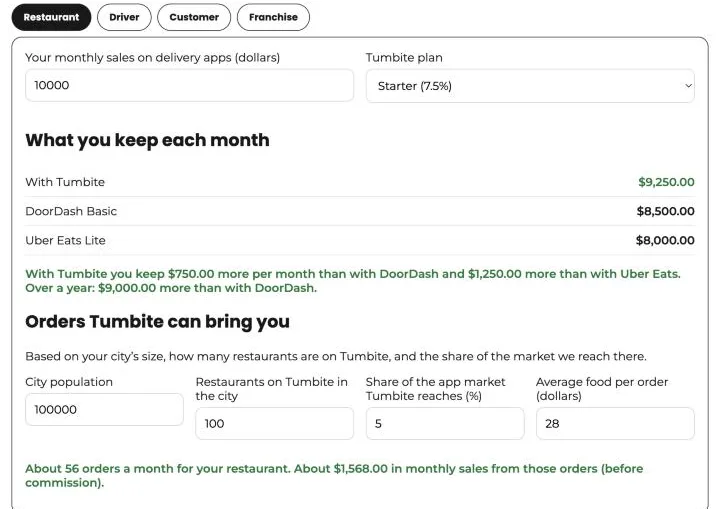Click the City population input field
Screen dimensions: 720x509
point(104,409)
